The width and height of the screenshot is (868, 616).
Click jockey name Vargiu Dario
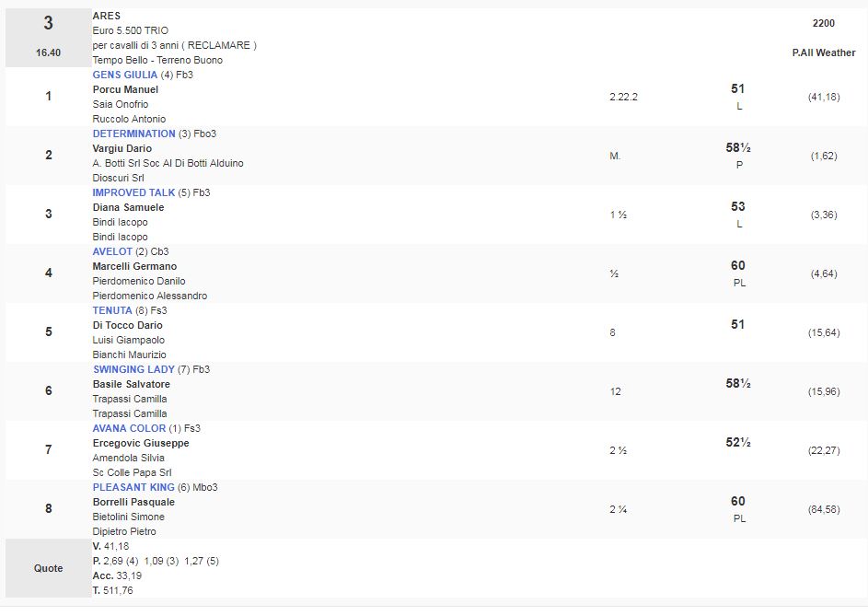click(122, 148)
